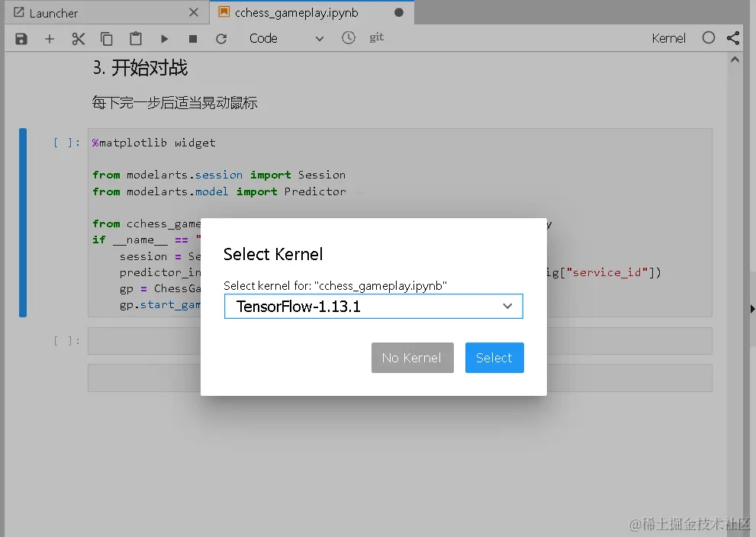This screenshot has width=756, height=537.
Task: Click the blue active cell collapser bar
Action: 23,223
